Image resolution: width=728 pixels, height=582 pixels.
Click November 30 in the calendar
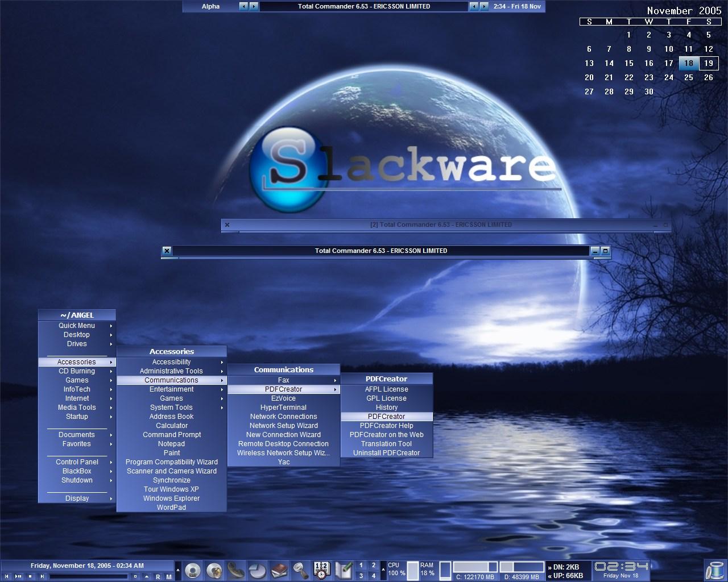tap(649, 92)
